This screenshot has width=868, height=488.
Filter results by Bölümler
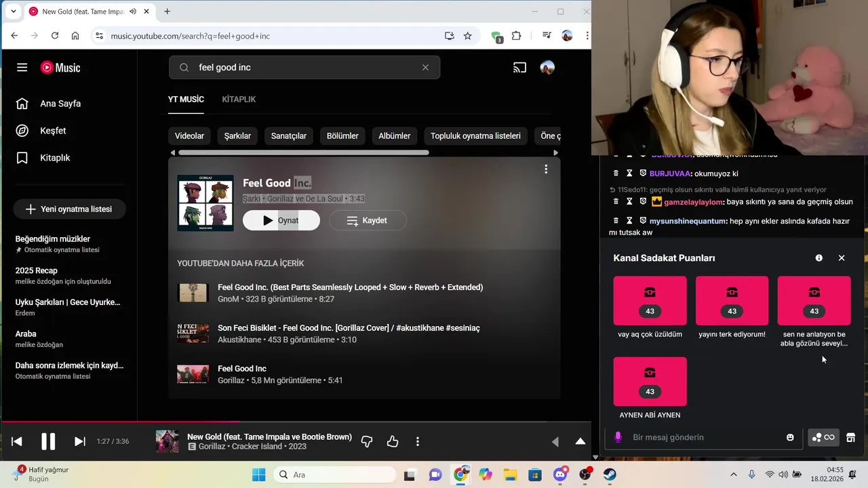342,136
